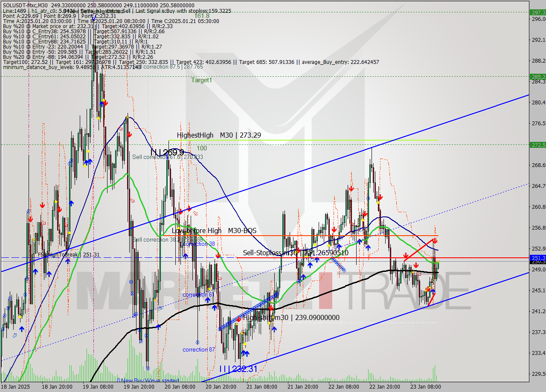Click the 245.1 price axis value
The width and height of the screenshot is (546, 392).
click(538, 290)
